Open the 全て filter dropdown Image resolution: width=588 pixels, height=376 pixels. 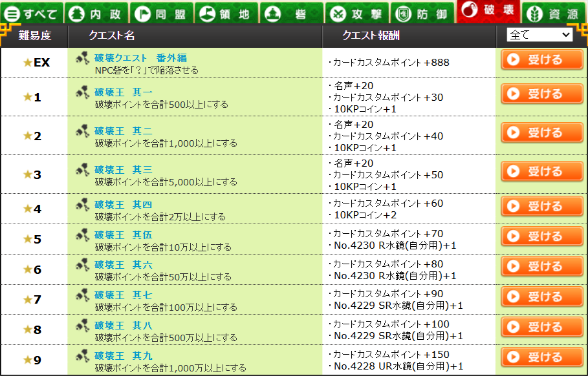tap(539, 35)
